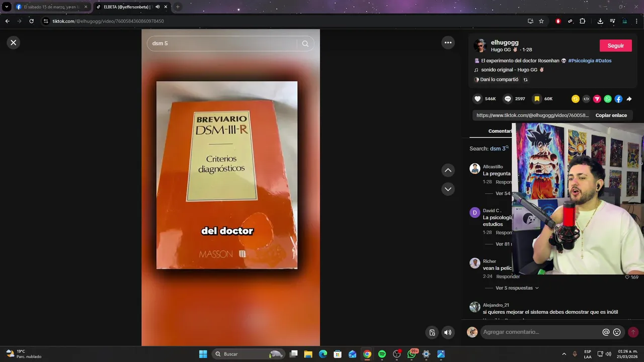This screenshot has height=362, width=644.
Task: Follow the creator with Seguir button
Action: point(615,46)
